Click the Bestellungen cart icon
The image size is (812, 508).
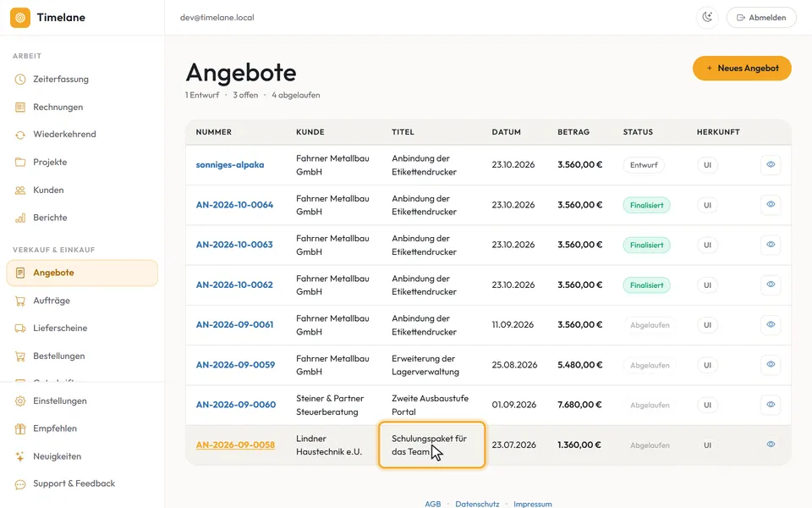point(20,356)
